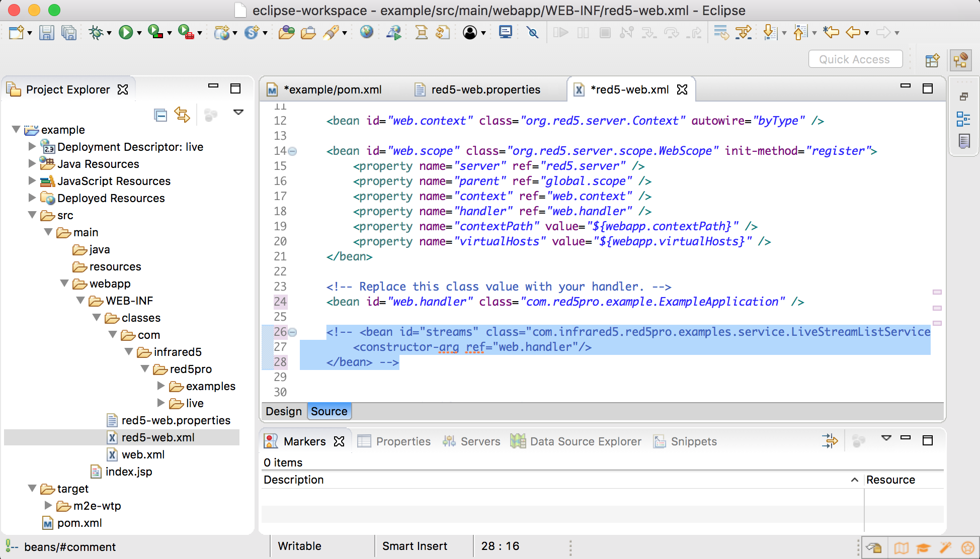Toggle the Skip All Breakpoints icon

(532, 33)
